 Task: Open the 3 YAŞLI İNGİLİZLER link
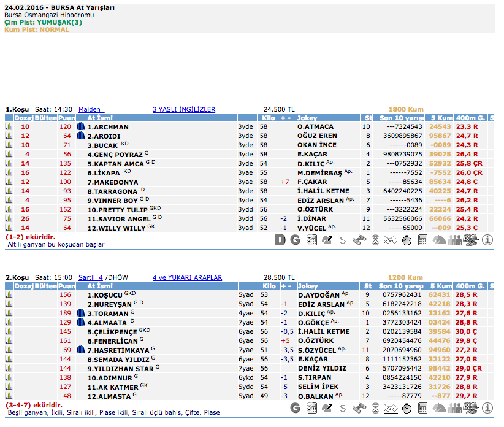tap(184, 109)
